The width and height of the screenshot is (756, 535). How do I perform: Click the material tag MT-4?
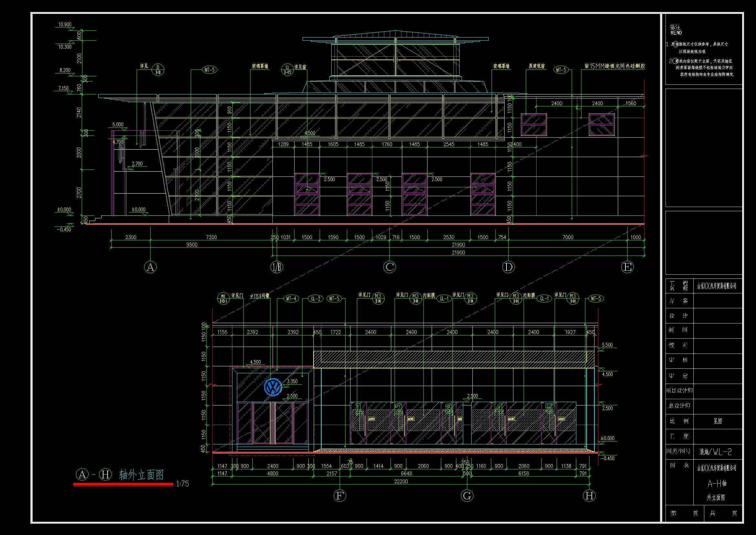(291, 299)
